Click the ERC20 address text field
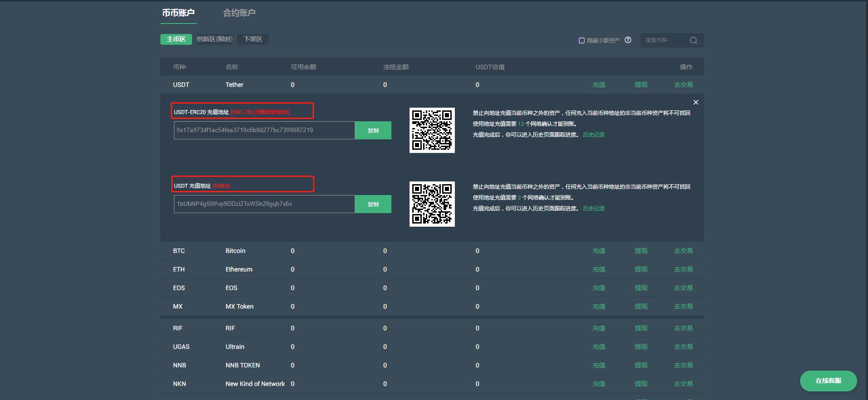This screenshot has height=400, width=868. (x=265, y=130)
